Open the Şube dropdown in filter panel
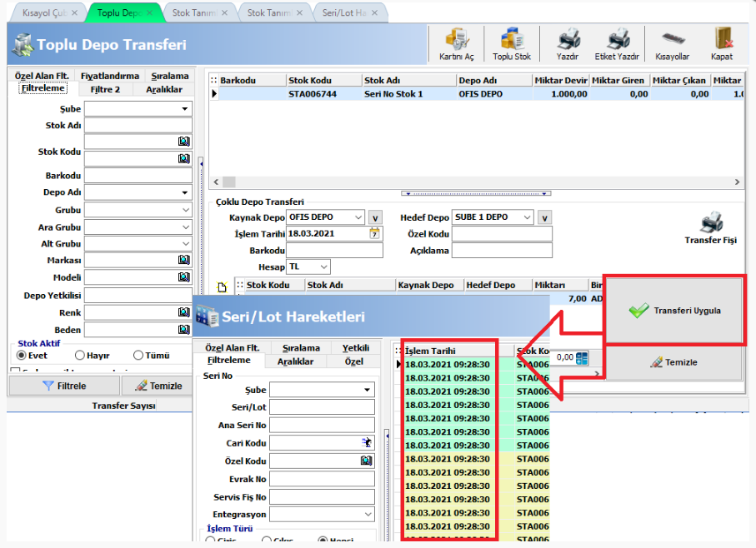This screenshot has height=548, width=756. click(x=185, y=109)
